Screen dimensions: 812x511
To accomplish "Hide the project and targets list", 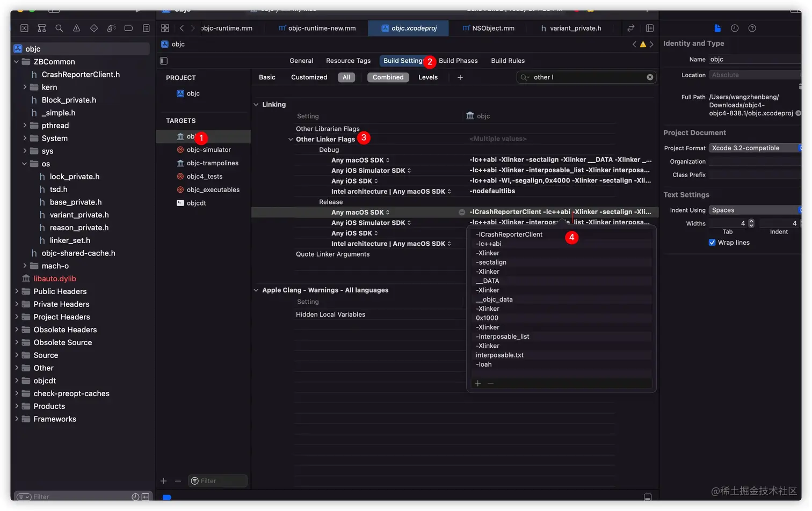I will 164,61.
